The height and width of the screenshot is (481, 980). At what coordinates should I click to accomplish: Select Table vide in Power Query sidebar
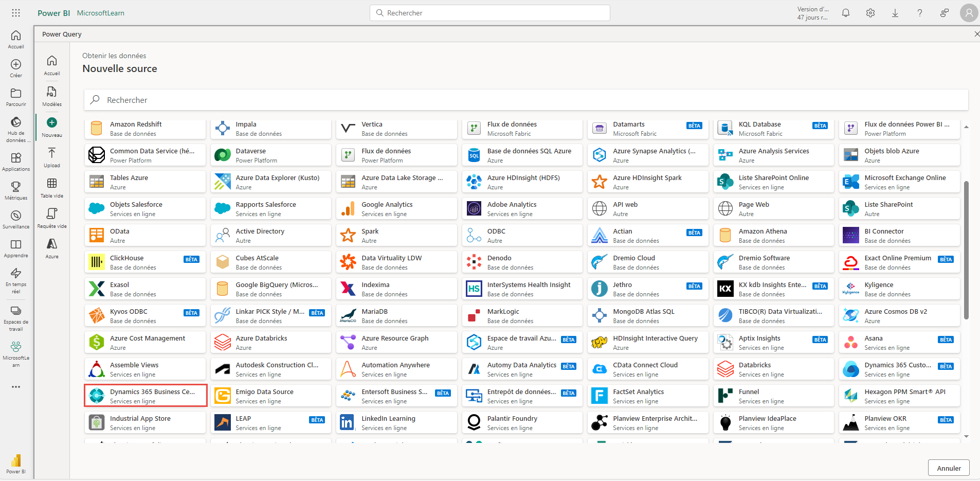[52, 188]
